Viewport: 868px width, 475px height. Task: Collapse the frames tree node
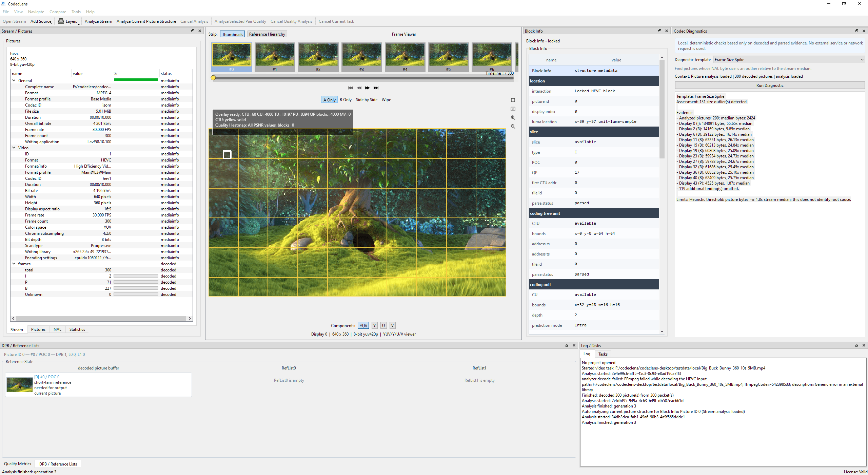click(14, 264)
